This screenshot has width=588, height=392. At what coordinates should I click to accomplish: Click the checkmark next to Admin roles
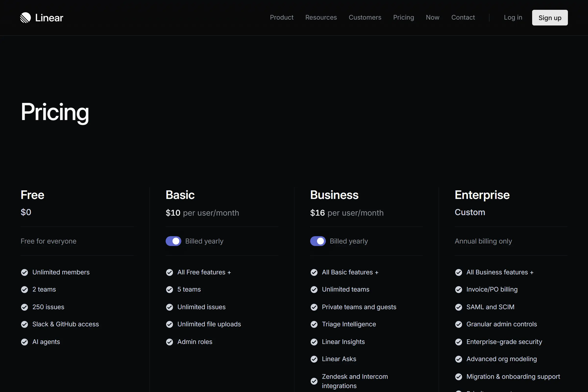pos(170,342)
